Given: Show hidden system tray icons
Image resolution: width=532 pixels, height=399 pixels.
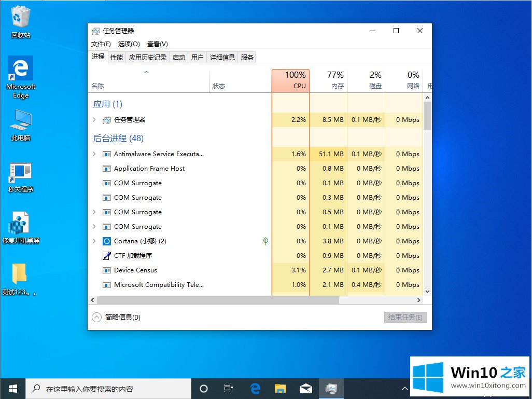Looking at the screenshot, I should (405, 389).
